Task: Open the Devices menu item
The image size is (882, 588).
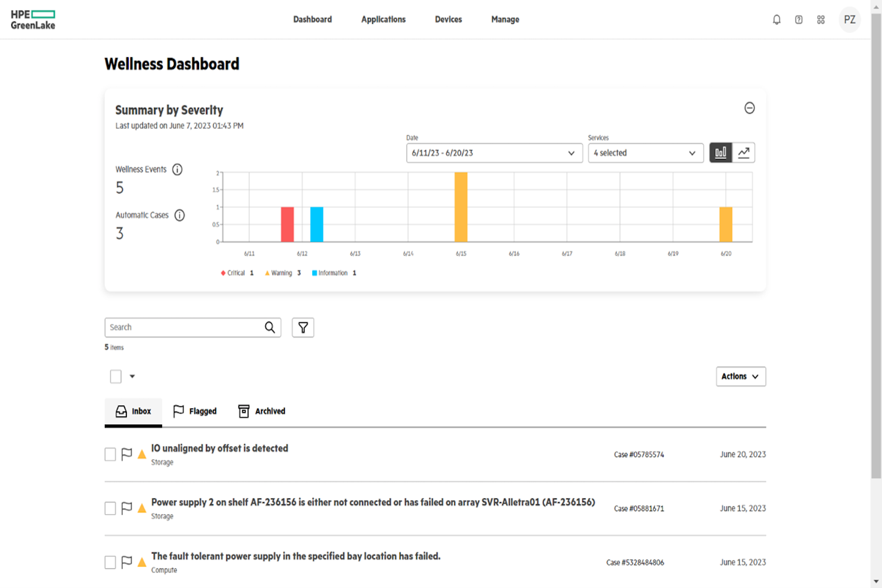Action: 448,19
